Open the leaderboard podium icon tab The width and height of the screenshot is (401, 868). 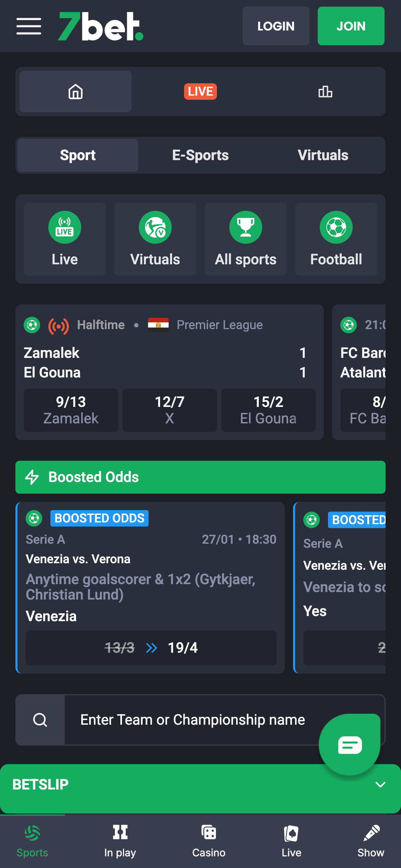click(325, 92)
